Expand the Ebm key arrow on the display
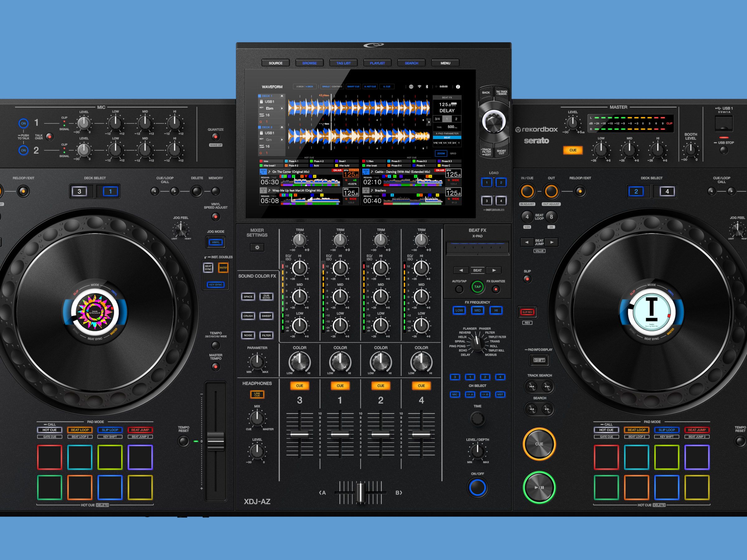 pyautogui.click(x=282, y=108)
